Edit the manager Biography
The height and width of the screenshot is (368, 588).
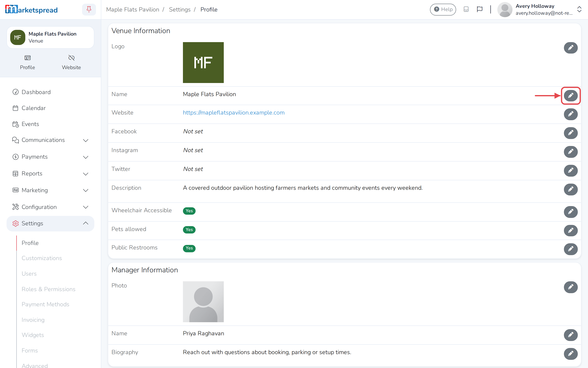(x=570, y=354)
